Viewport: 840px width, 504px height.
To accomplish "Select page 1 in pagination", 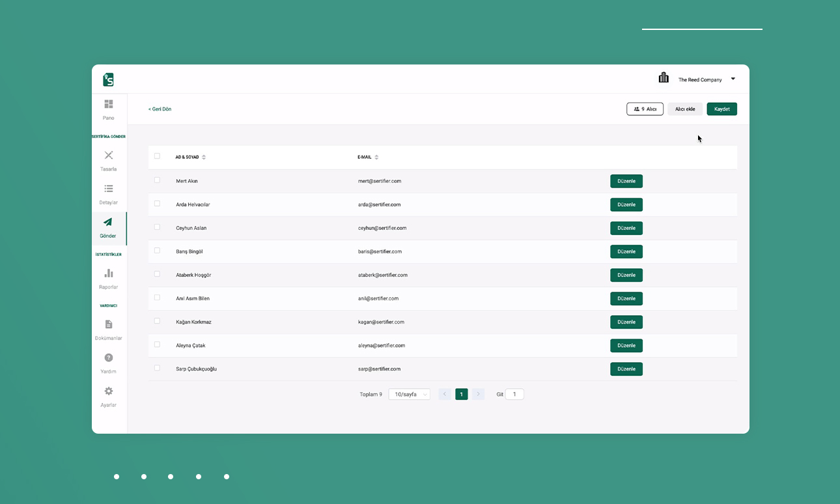I will pyautogui.click(x=461, y=394).
